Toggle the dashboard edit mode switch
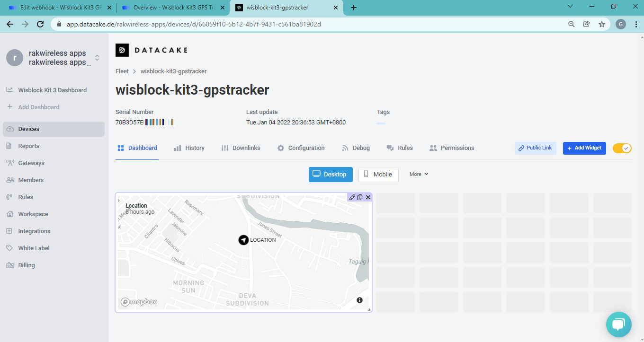 pos(622,148)
